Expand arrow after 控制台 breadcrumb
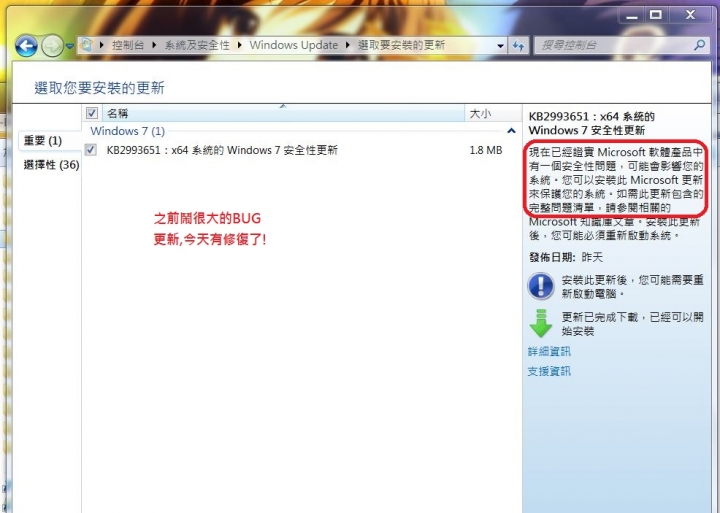Image resolution: width=720 pixels, height=513 pixels. click(154, 45)
